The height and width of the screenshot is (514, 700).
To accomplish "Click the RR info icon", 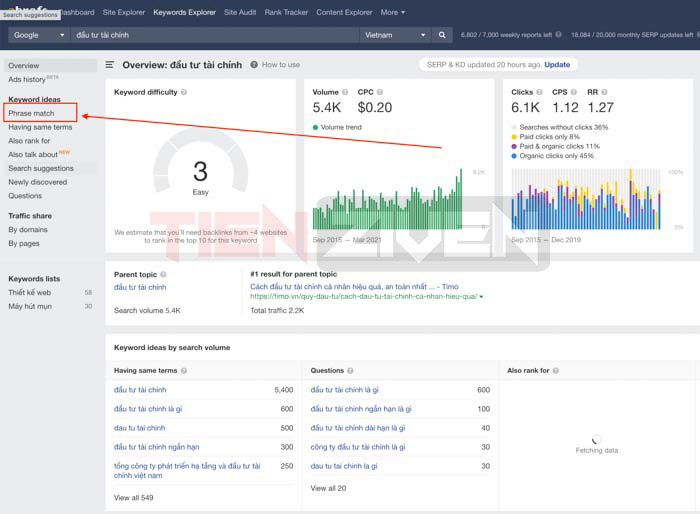I will (604, 92).
